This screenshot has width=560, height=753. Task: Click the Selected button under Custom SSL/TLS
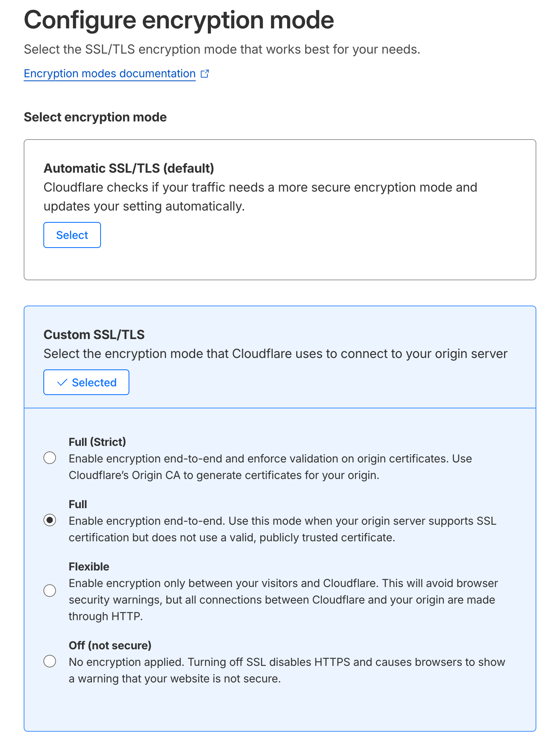(x=86, y=382)
